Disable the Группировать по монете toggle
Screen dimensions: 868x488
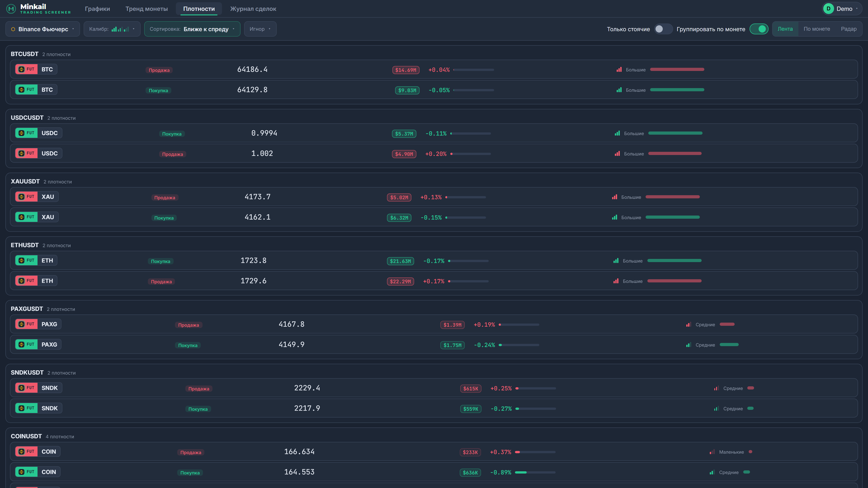[759, 29]
